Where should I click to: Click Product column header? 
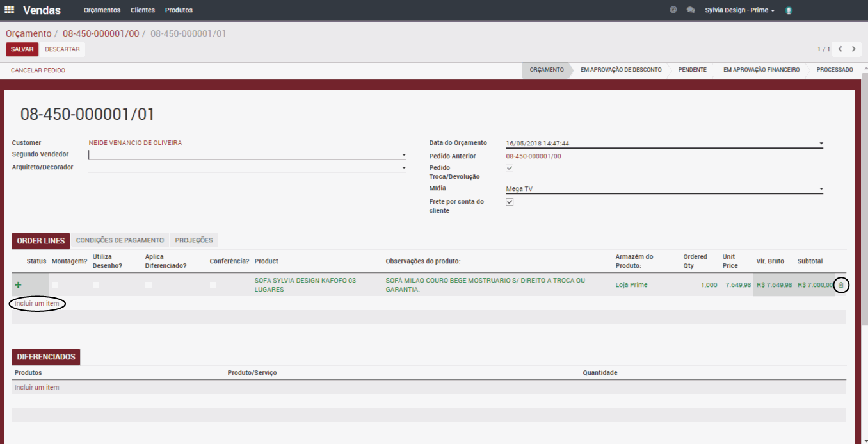[x=266, y=261]
